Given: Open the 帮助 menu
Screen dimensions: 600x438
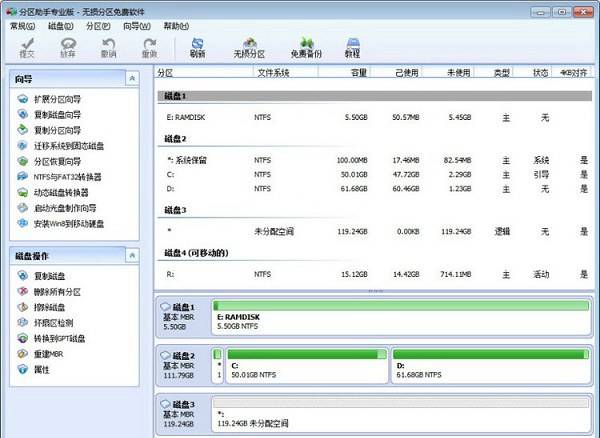Looking at the screenshot, I should (174, 26).
